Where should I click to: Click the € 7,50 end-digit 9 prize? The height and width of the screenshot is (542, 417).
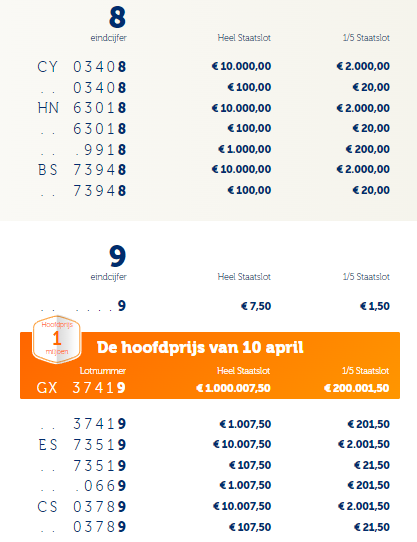click(256, 306)
